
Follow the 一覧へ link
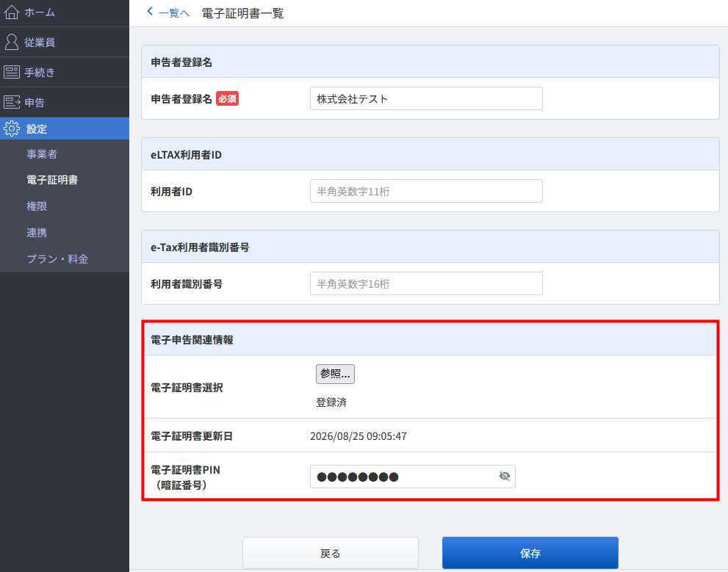(x=174, y=13)
